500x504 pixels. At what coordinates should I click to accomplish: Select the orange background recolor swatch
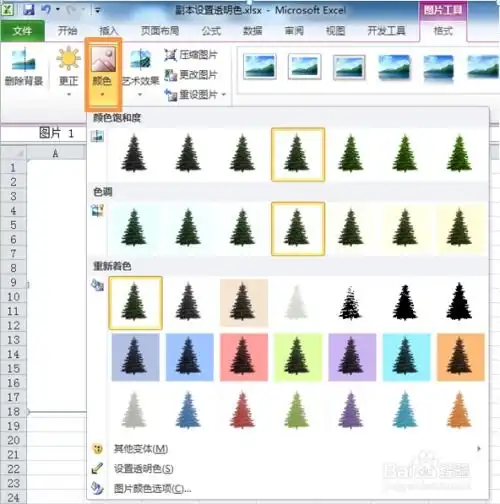[460, 357]
